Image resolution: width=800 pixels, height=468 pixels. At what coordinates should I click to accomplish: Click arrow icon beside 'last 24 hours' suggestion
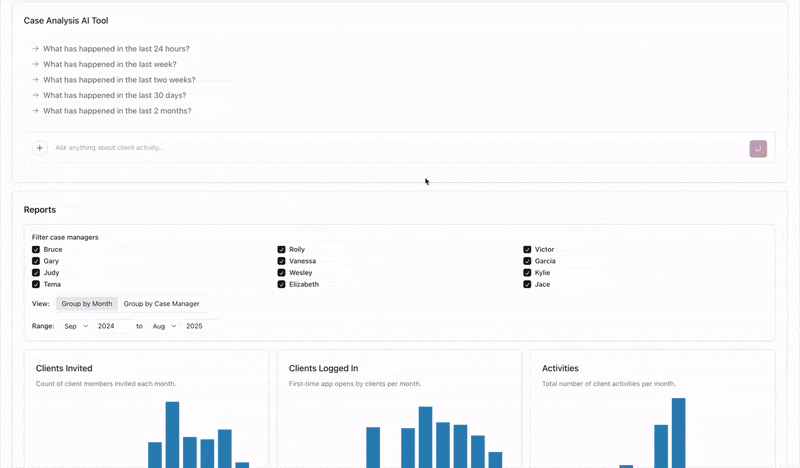(35, 49)
